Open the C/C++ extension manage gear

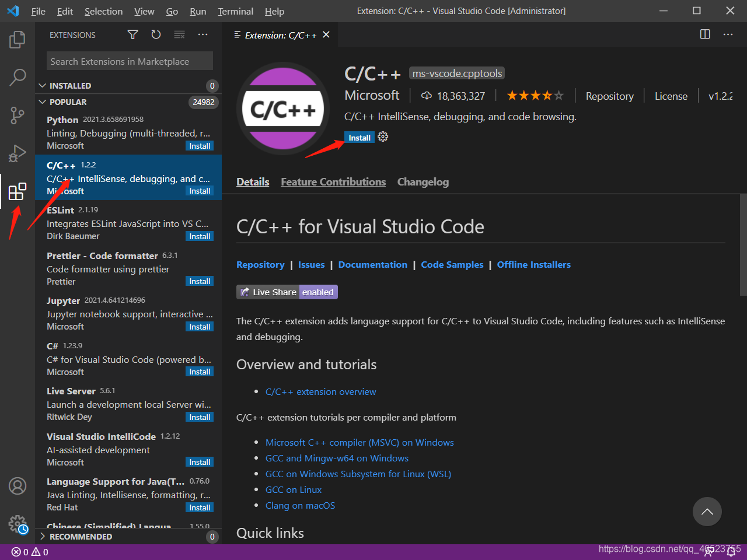point(383,136)
